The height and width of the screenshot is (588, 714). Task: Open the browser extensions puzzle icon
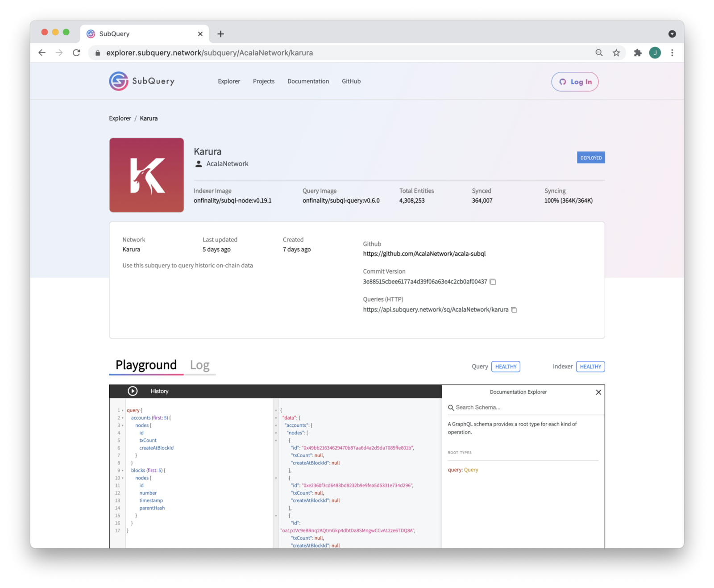(638, 53)
